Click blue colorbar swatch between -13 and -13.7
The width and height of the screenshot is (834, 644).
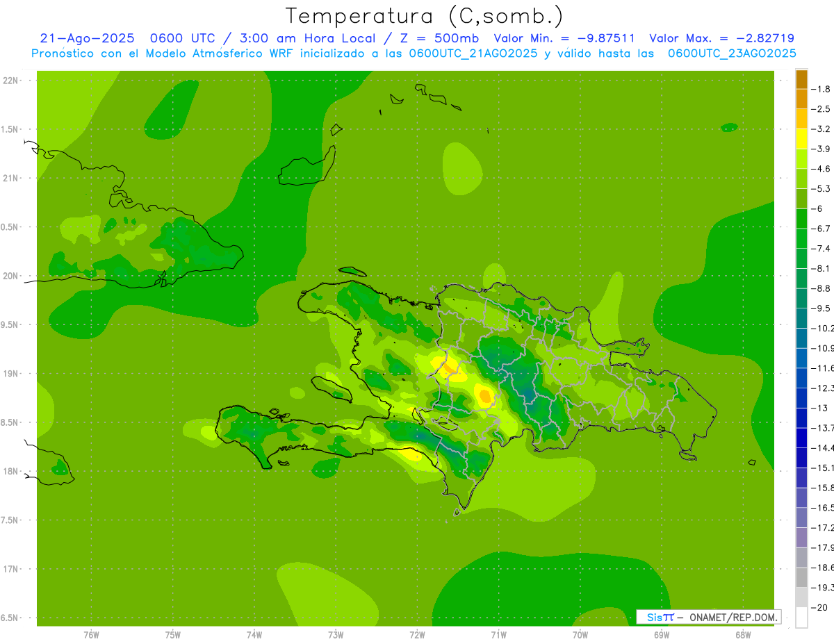(801, 418)
